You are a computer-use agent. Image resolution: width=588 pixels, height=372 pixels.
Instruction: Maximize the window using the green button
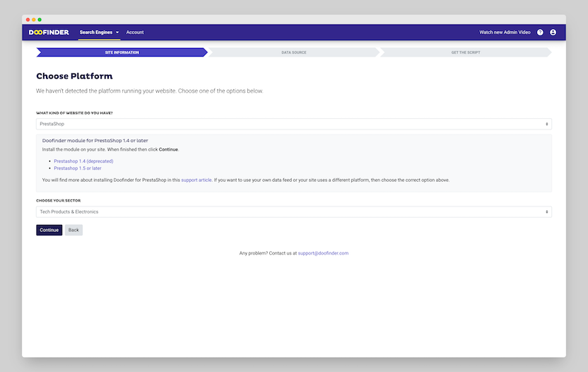click(x=40, y=20)
